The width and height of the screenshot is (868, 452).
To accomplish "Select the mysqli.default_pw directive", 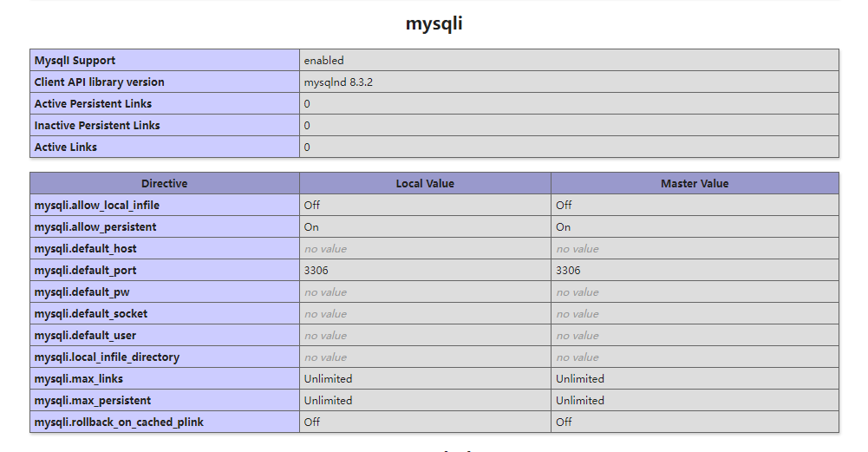I will pos(82,292).
